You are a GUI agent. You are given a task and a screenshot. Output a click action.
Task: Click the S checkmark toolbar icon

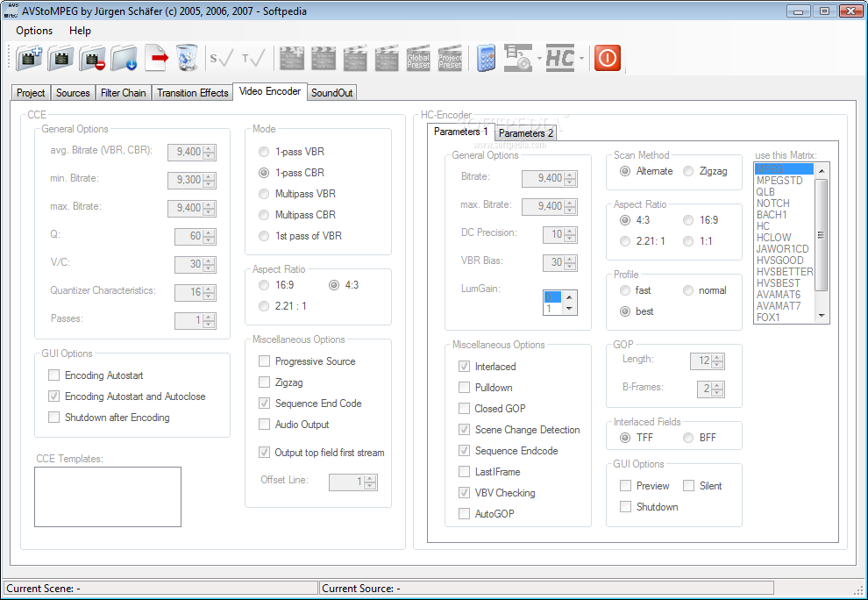(222, 58)
